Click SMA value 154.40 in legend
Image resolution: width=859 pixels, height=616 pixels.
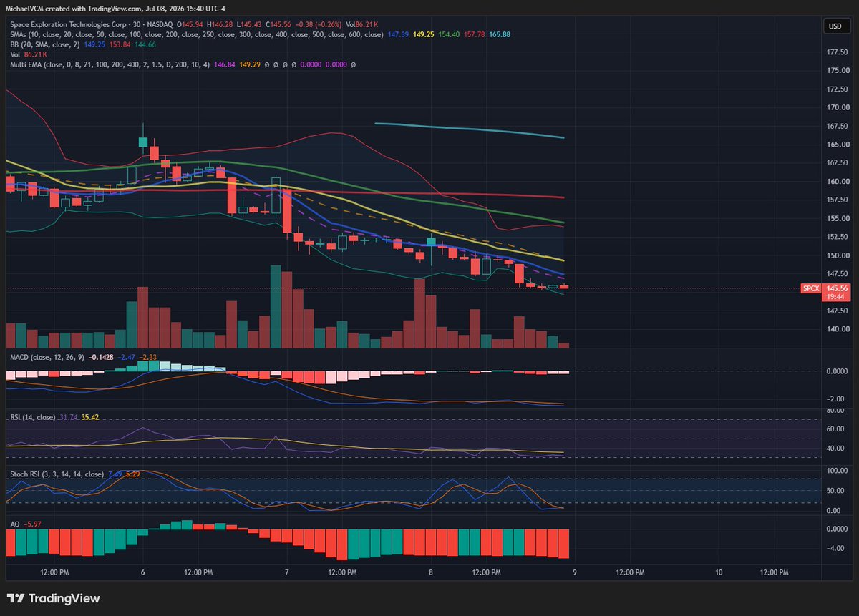(x=449, y=34)
